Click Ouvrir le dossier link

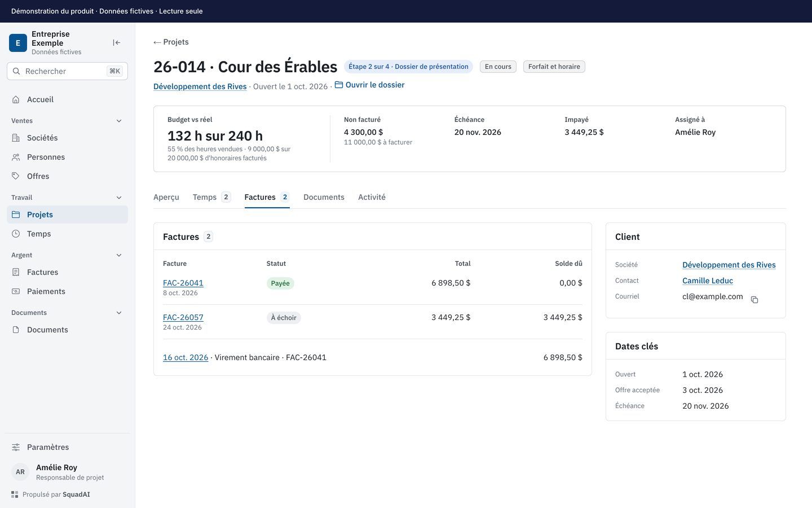tap(369, 85)
